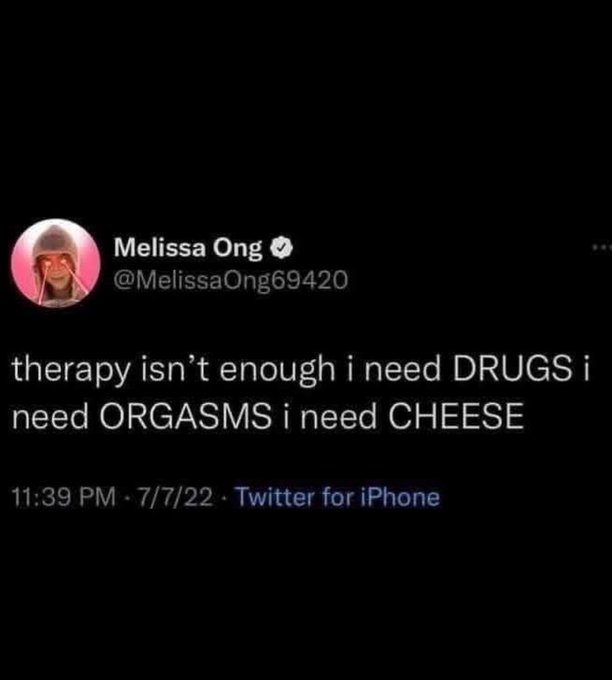
Task: Click the blue verified checkmark badge
Action: tap(282, 248)
